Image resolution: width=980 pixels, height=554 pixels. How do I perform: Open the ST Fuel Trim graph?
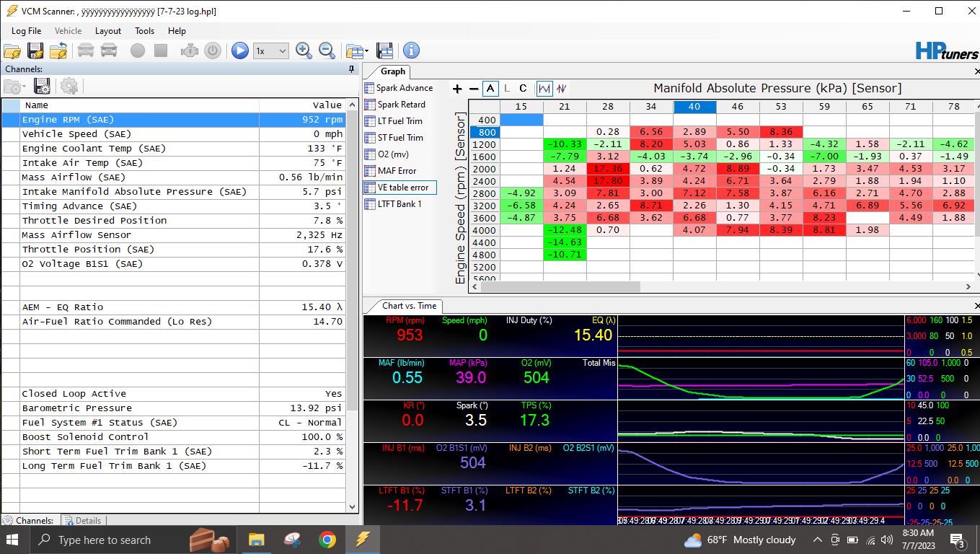(394, 138)
